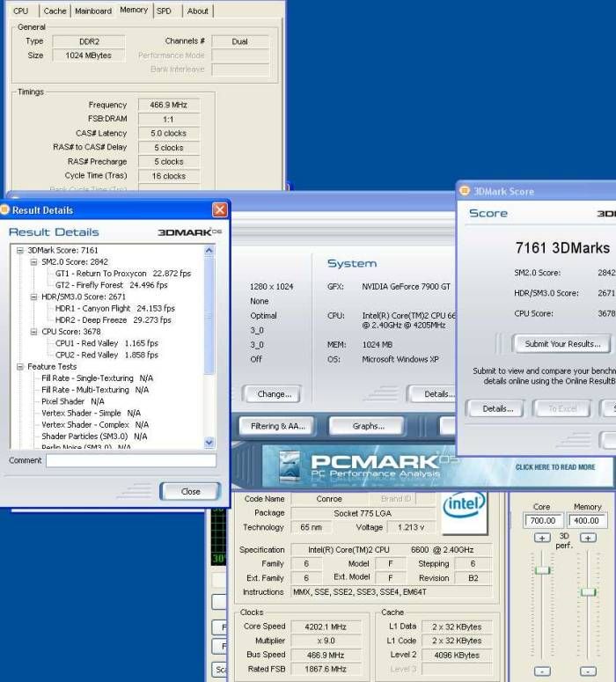Collapse the Feature Tests tree node

(21, 367)
